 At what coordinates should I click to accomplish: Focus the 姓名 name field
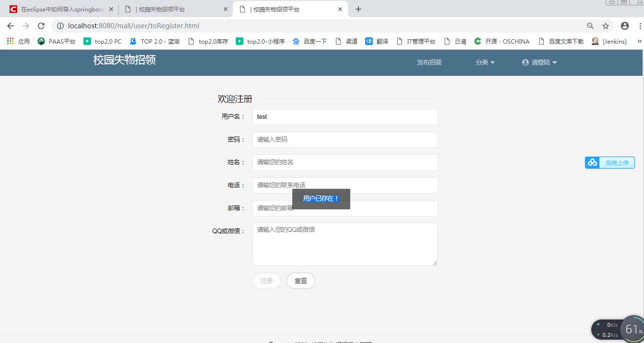click(345, 162)
